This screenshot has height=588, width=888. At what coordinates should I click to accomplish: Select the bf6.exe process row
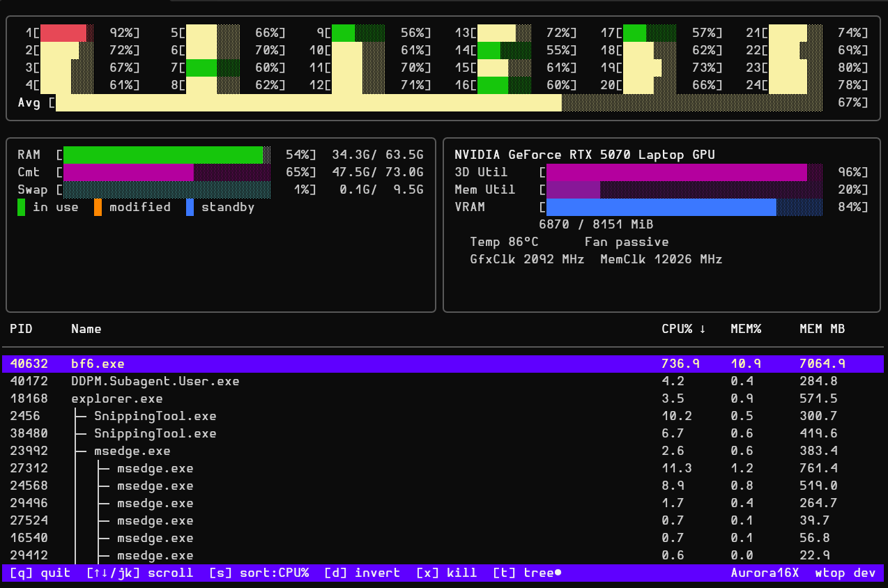[x=443, y=364]
